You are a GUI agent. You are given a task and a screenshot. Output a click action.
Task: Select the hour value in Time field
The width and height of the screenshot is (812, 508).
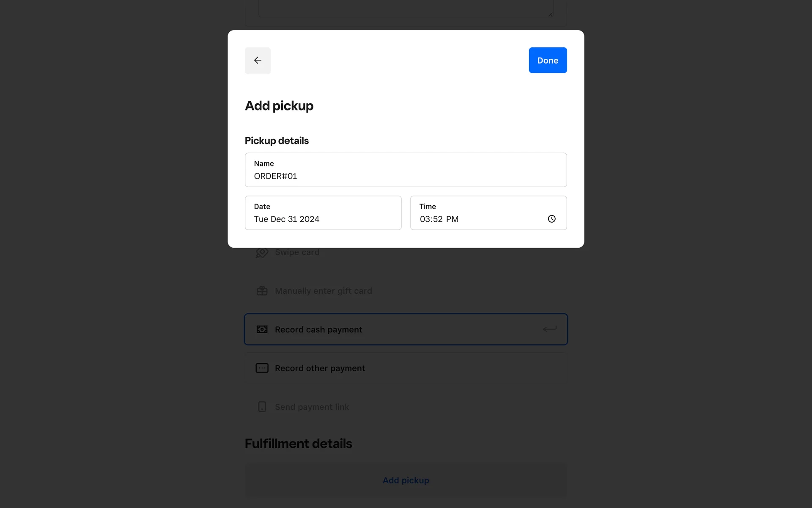click(425, 219)
